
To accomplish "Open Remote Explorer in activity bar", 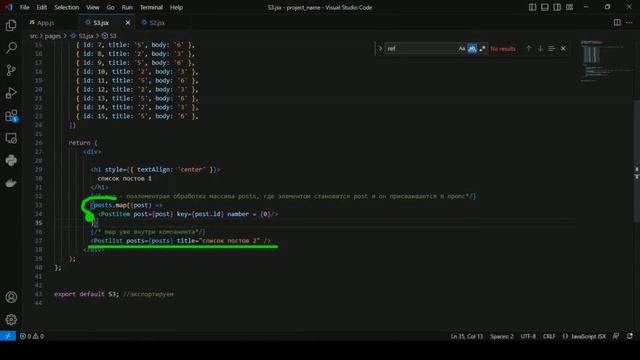I will pyautogui.click(x=11, y=138).
